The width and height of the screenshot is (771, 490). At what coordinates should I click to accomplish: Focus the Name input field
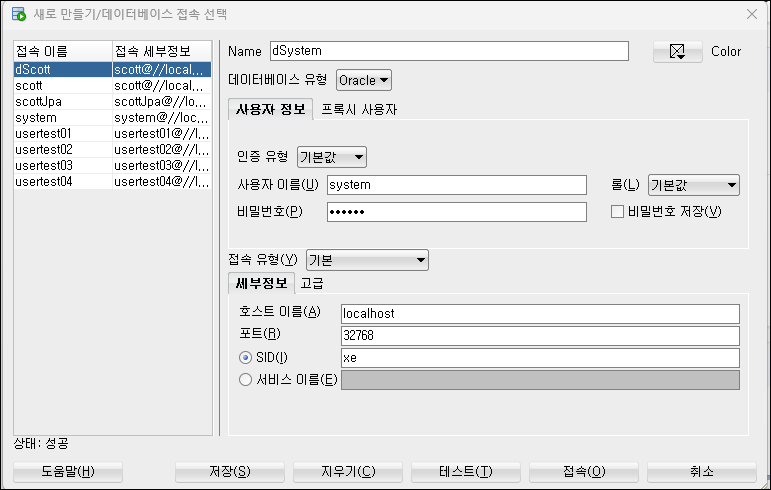pos(449,51)
